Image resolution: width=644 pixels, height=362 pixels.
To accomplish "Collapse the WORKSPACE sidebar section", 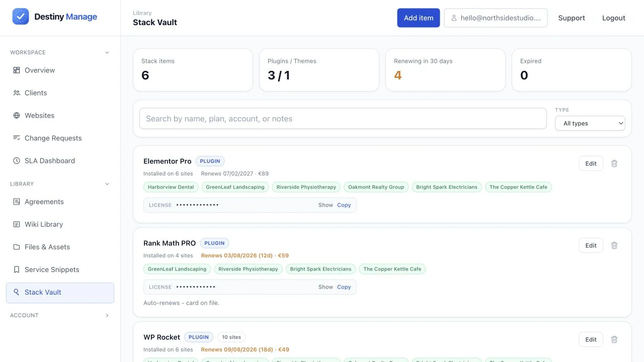I will click(107, 52).
